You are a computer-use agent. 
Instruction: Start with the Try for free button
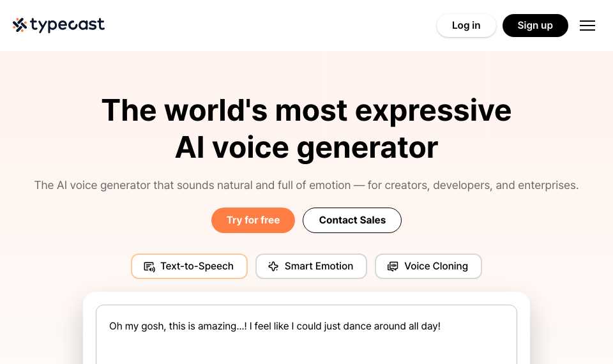[253, 220]
